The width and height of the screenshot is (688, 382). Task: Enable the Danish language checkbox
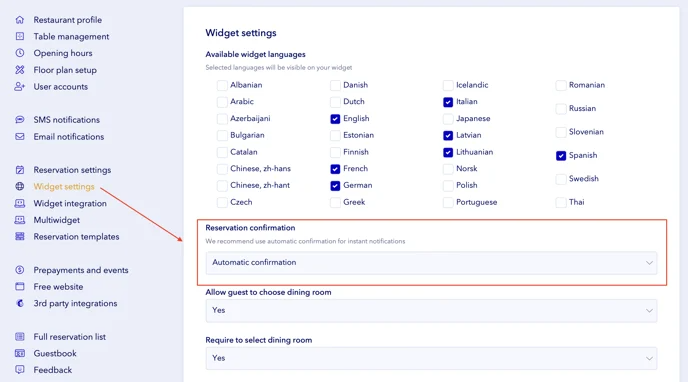335,85
